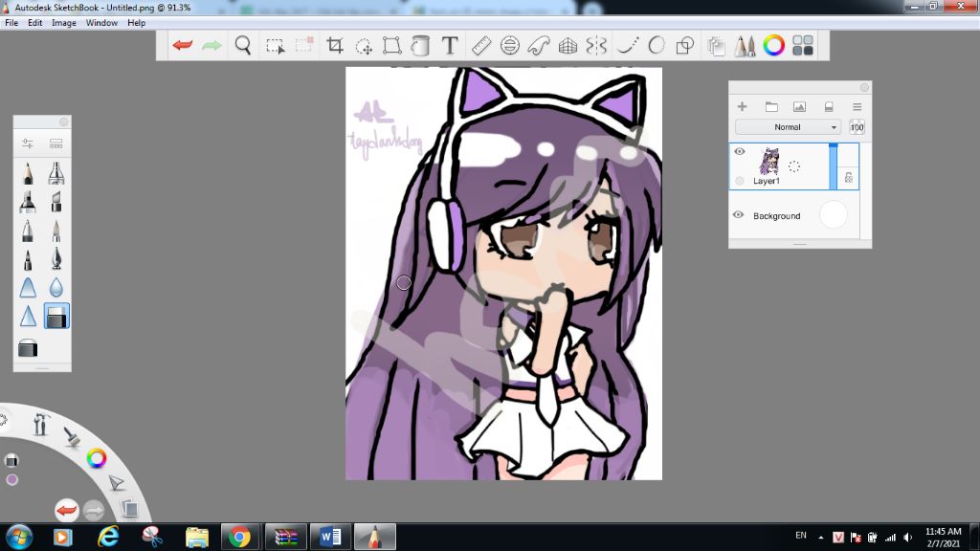Turn on Symmetry drawing tool
The width and height of the screenshot is (980, 551).
[x=596, y=46]
